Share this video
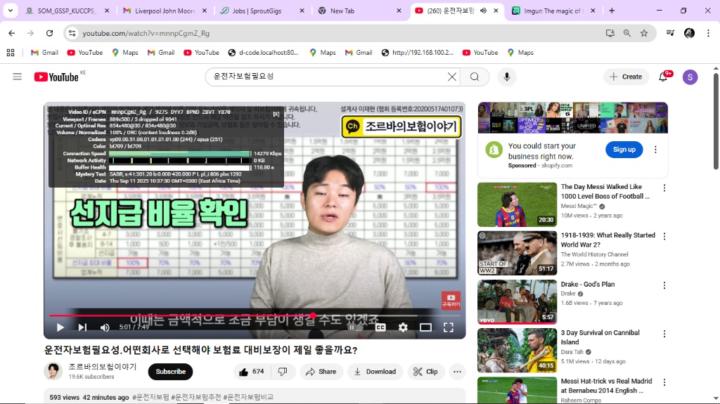Image resolution: width=720 pixels, height=404 pixels. (x=321, y=371)
